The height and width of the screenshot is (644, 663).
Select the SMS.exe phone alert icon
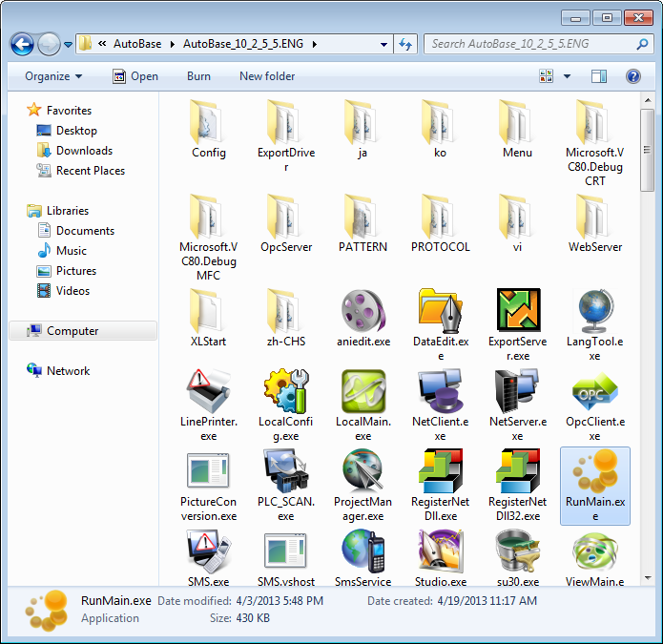pos(209,551)
